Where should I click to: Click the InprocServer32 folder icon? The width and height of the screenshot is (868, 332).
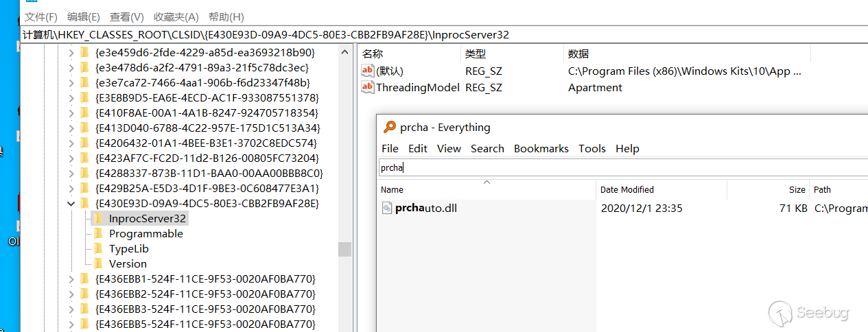click(99, 218)
